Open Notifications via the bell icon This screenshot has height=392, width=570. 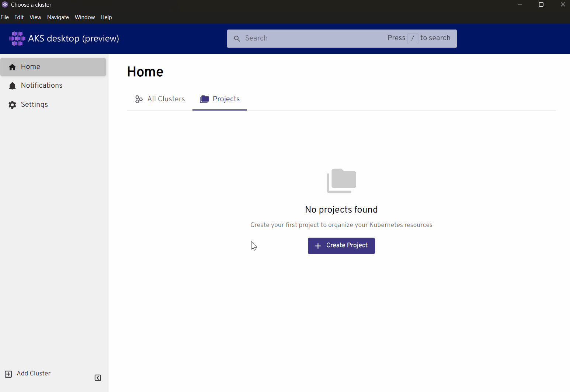[12, 85]
